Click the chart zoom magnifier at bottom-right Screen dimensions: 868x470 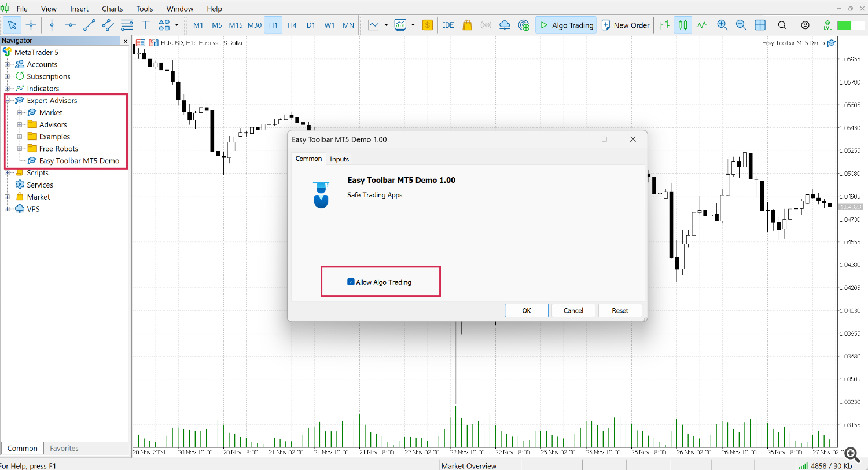851,454
